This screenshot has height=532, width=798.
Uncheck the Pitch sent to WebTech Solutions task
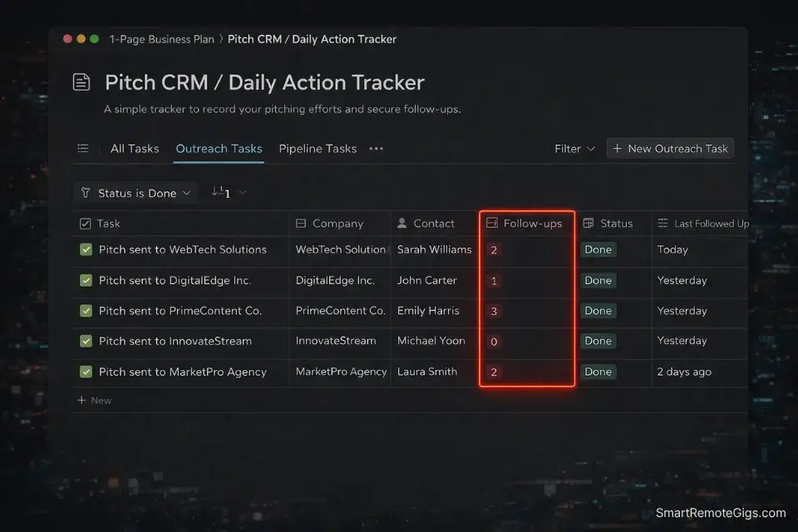86,249
